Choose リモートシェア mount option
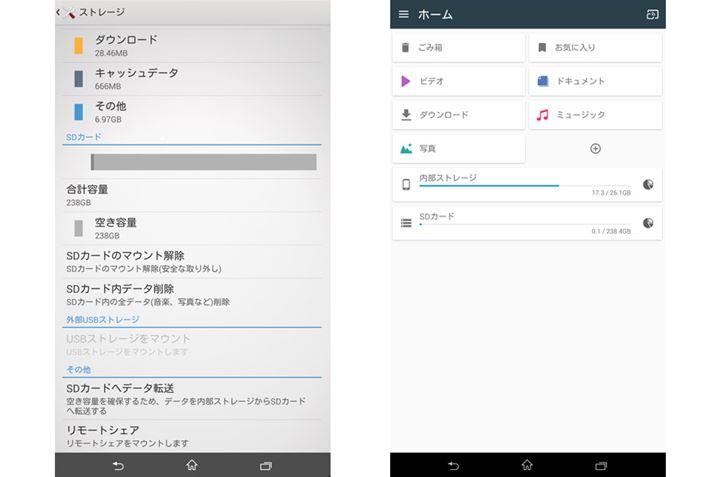This screenshot has height=477, width=715. [x=192, y=436]
